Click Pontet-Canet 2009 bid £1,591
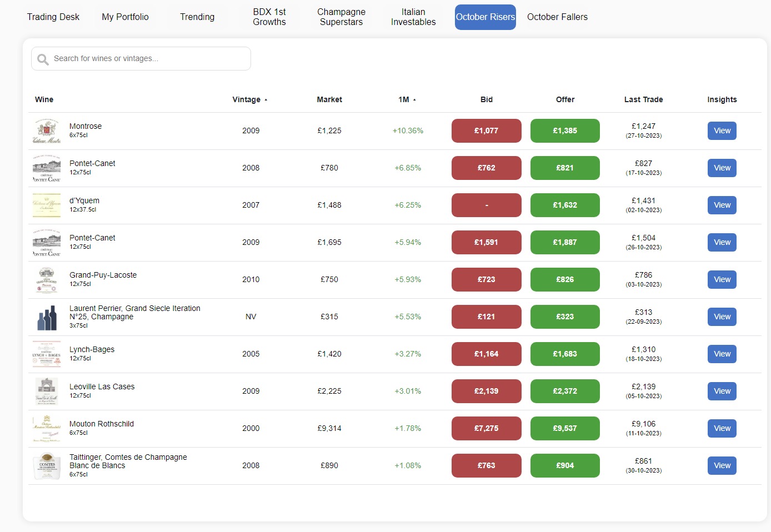Viewport: 771px width, 532px height. pyautogui.click(x=487, y=242)
